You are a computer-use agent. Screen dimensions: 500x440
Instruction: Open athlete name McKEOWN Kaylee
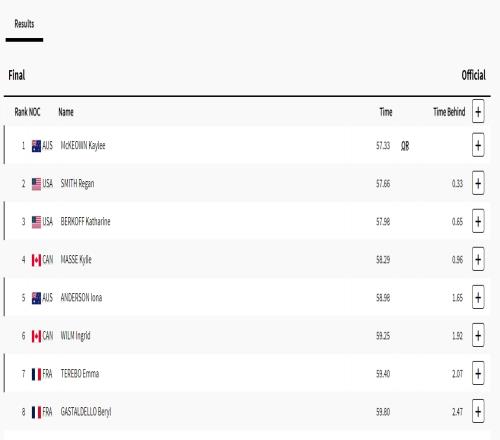click(x=83, y=146)
